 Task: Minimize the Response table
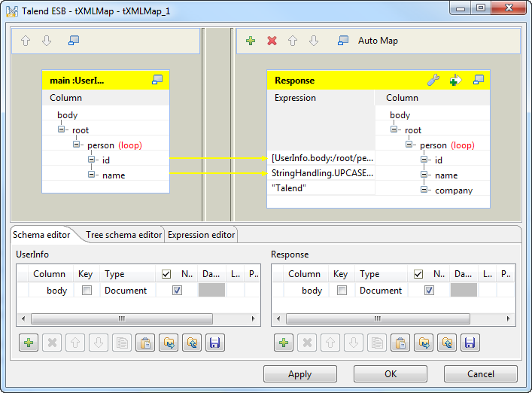tap(479, 80)
